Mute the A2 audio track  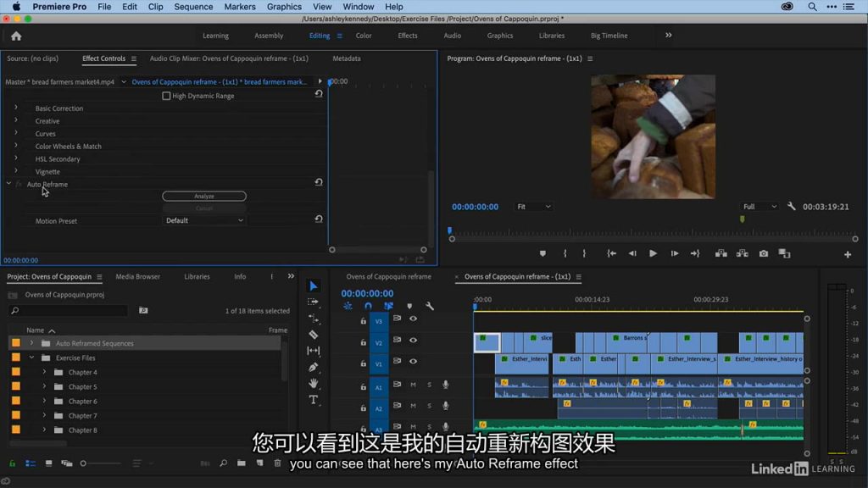[x=413, y=406]
